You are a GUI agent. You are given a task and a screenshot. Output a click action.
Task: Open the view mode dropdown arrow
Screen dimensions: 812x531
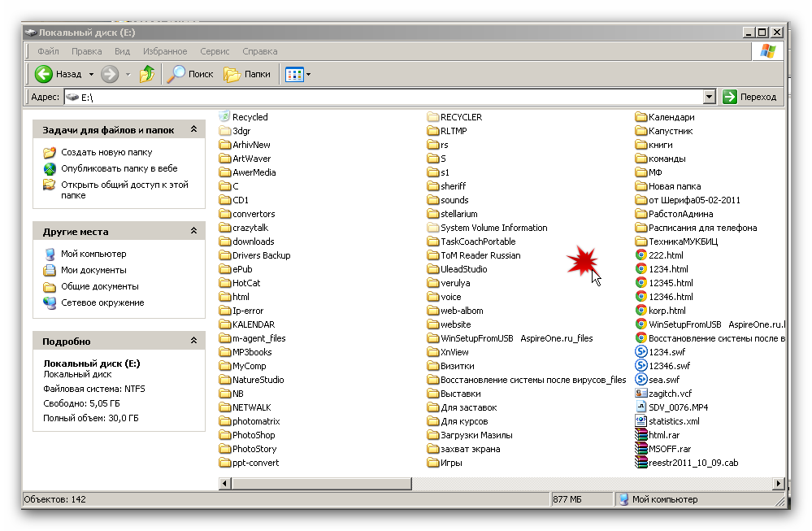pos(309,75)
